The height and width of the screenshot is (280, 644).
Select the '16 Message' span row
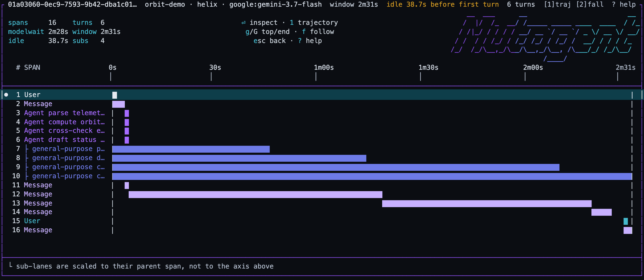coord(322,230)
